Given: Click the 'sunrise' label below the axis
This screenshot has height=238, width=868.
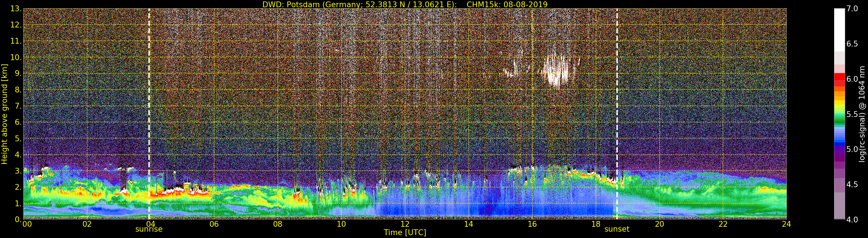Looking at the screenshot, I should pyautogui.click(x=149, y=229).
